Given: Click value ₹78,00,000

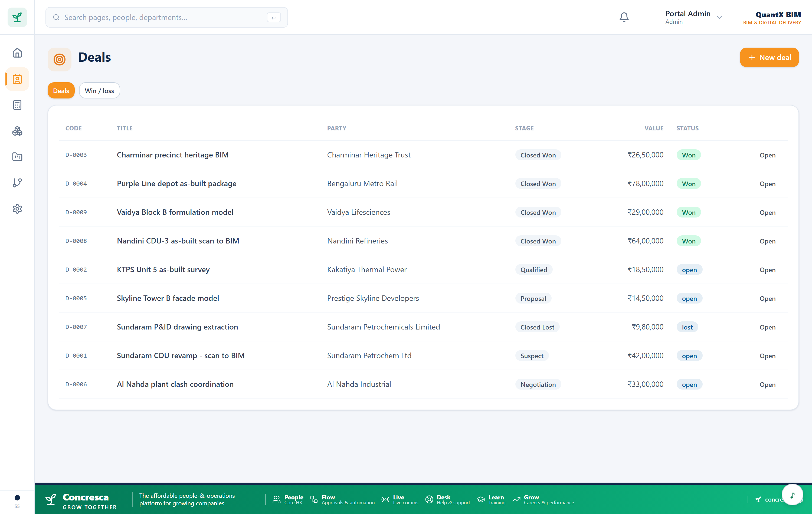Looking at the screenshot, I should [x=645, y=183].
